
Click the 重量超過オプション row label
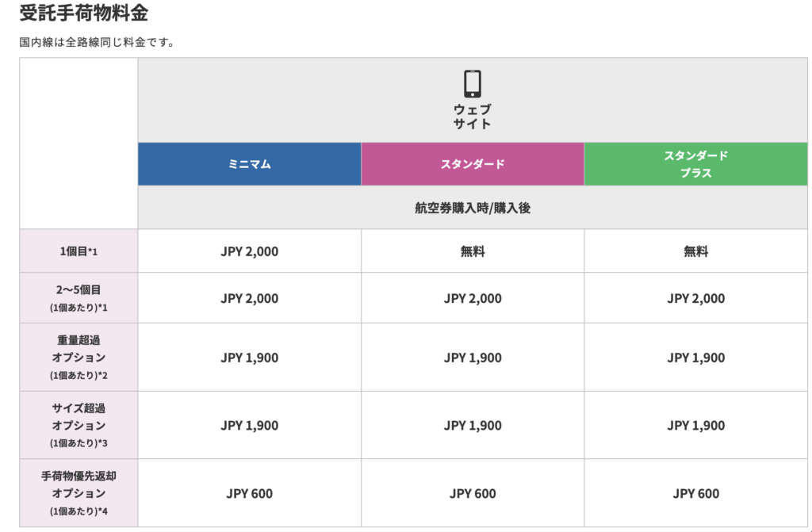click(78, 357)
